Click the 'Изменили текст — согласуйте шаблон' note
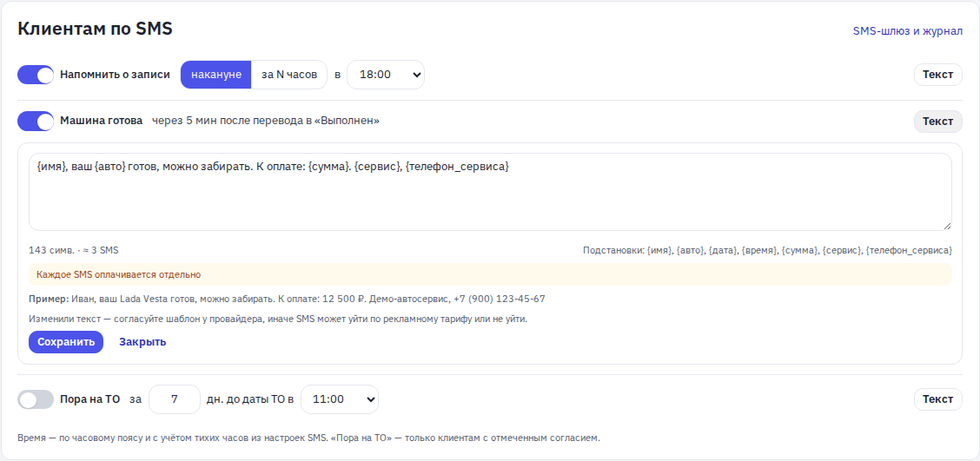The image size is (980, 461). pos(278,319)
